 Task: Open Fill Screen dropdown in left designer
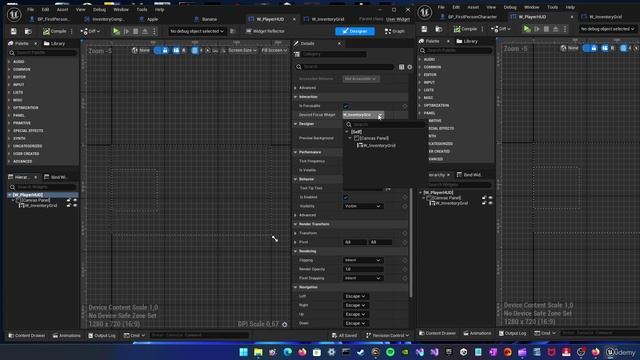tap(274, 50)
